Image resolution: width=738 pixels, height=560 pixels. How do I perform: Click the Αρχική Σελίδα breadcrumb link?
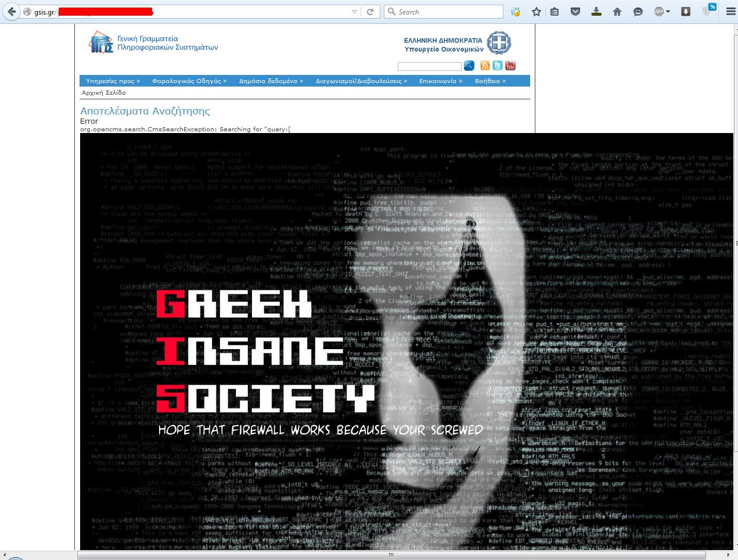tap(104, 92)
